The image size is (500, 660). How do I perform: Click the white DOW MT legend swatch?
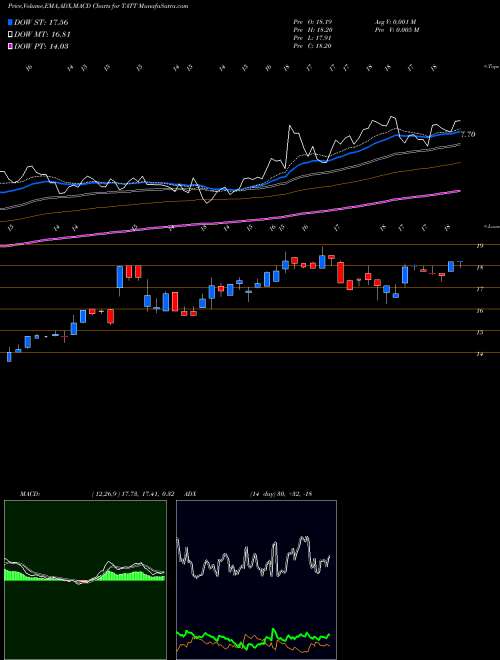(11, 35)
